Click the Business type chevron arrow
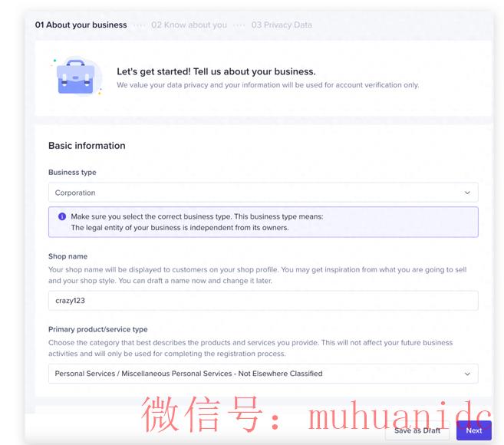504x445 pixels. point(467,193)
